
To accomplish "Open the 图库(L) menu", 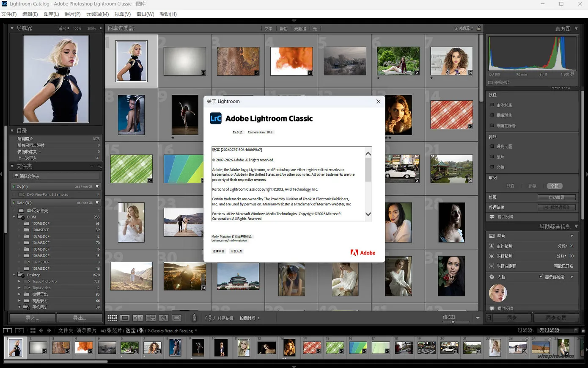I will 51,14.
